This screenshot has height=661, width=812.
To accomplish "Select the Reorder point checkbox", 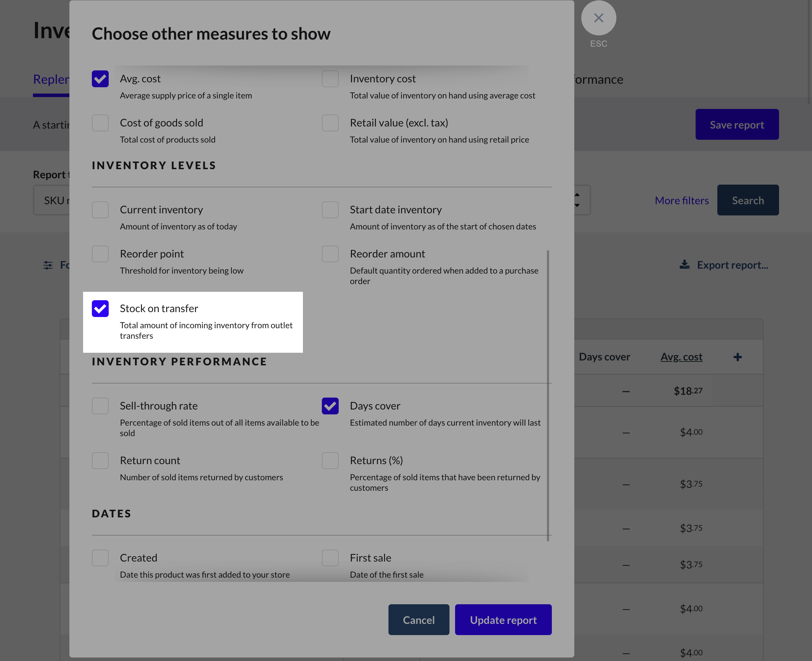I will (100, 254).
